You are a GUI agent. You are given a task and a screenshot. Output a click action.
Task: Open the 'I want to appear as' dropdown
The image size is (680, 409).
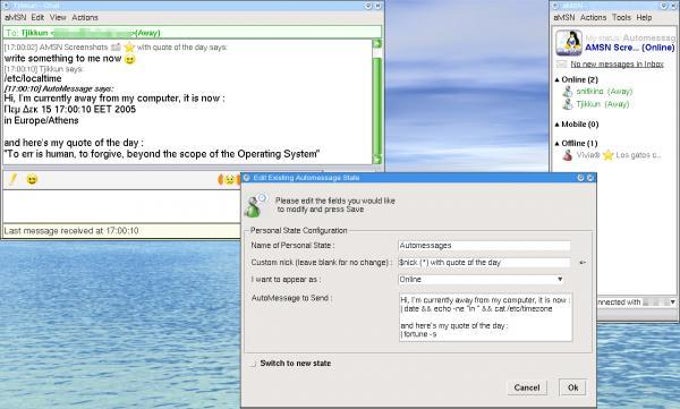[481, 279]
